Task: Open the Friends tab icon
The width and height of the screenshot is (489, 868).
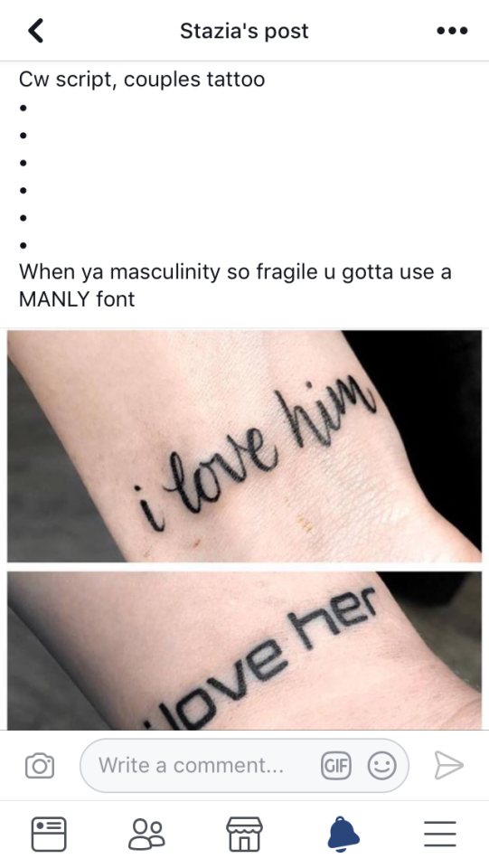Action: 146,834
